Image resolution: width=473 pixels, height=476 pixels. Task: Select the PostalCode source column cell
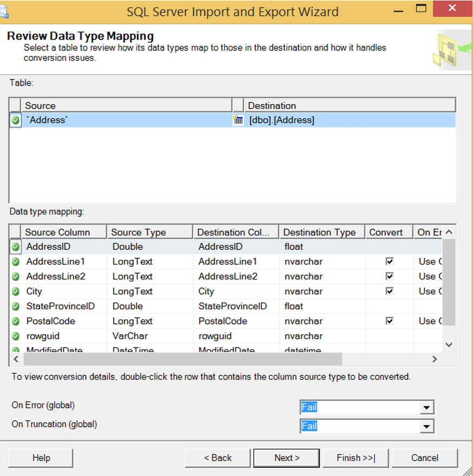[x=64, y=321]
